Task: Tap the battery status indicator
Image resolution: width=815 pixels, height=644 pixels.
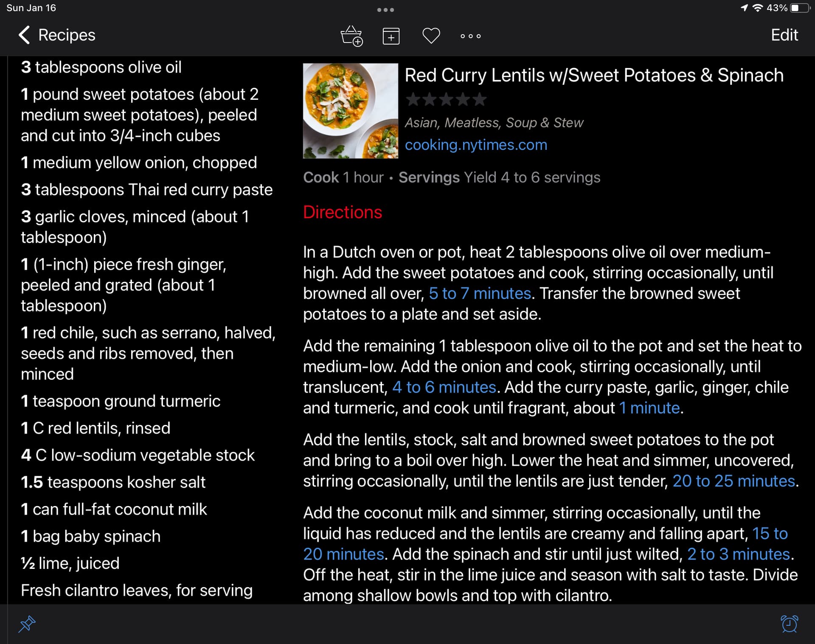Action: [x=800, y=8]
